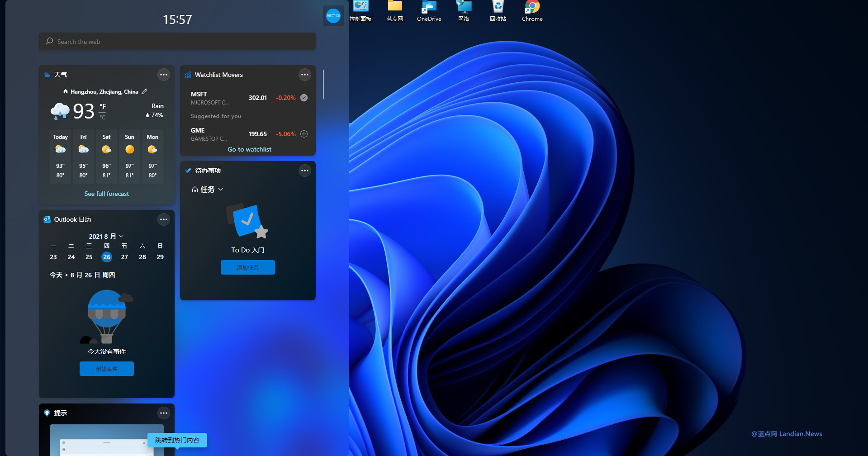Open the Chrome desktop shortcut
The width and height of the screenshot is (868, 456).
tap(532, 10)
